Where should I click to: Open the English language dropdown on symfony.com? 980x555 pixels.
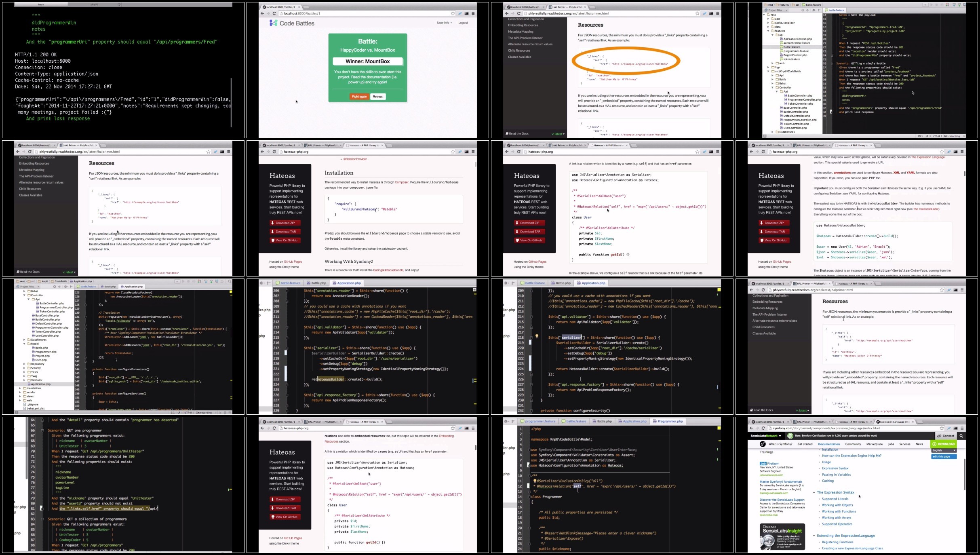click(944, 450)
